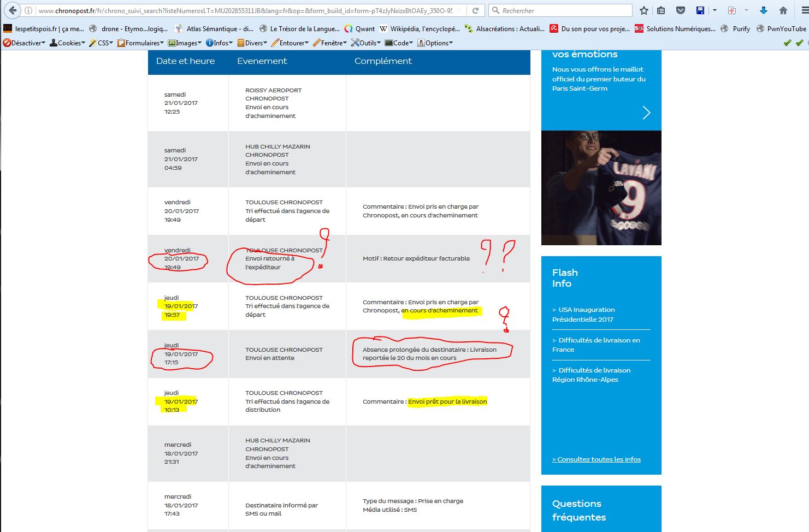Open the Alsacréations bookmark
Viewport: 809px width, 532px height.
pos(504,29)
